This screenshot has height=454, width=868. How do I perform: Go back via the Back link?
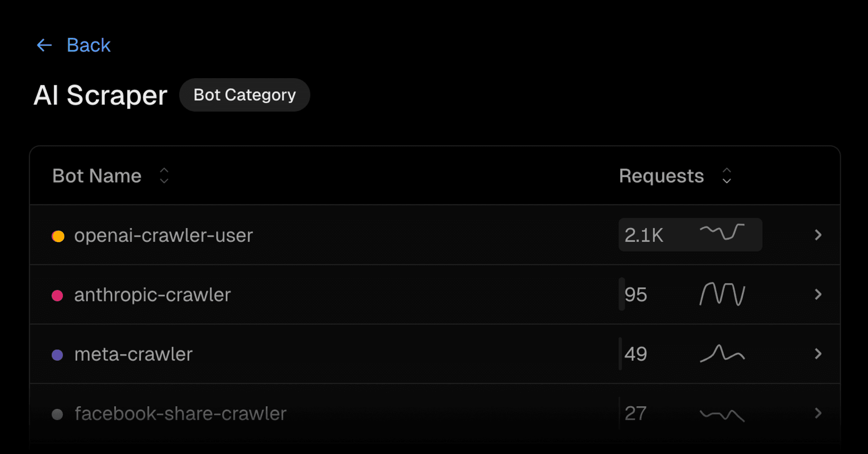click(x=89, y=45)
